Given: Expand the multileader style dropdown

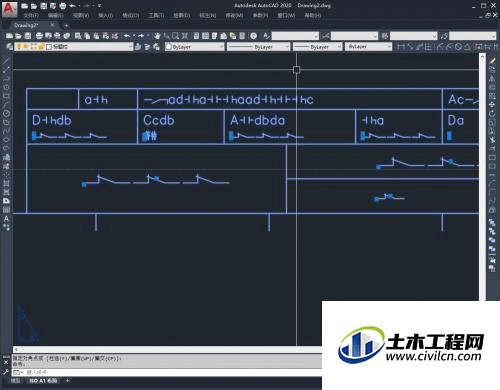Looking at the screenshot, I should (493, 36).
